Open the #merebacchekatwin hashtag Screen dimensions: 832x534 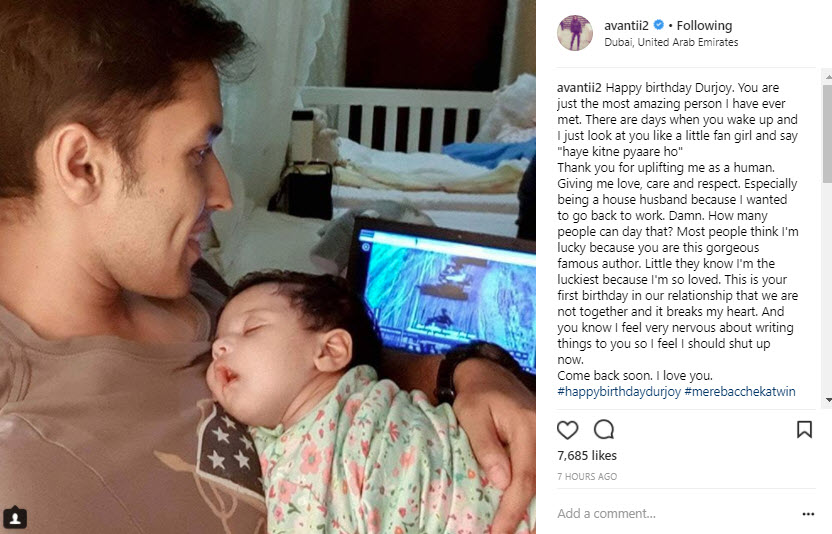[x=740, y=392]
